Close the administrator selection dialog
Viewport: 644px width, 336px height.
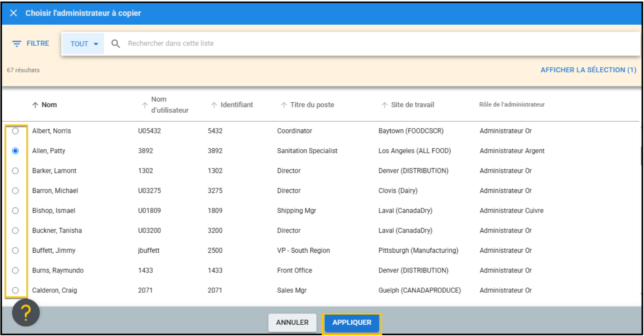tap(13, 13)
